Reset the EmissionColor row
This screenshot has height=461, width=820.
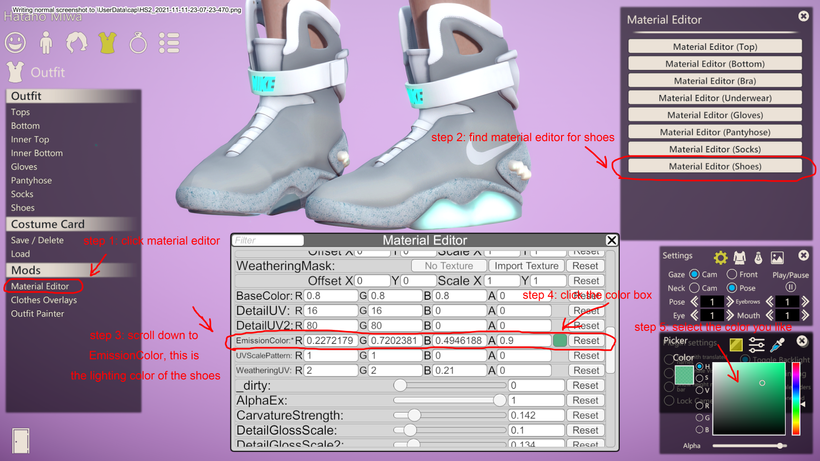click(586, 340)
